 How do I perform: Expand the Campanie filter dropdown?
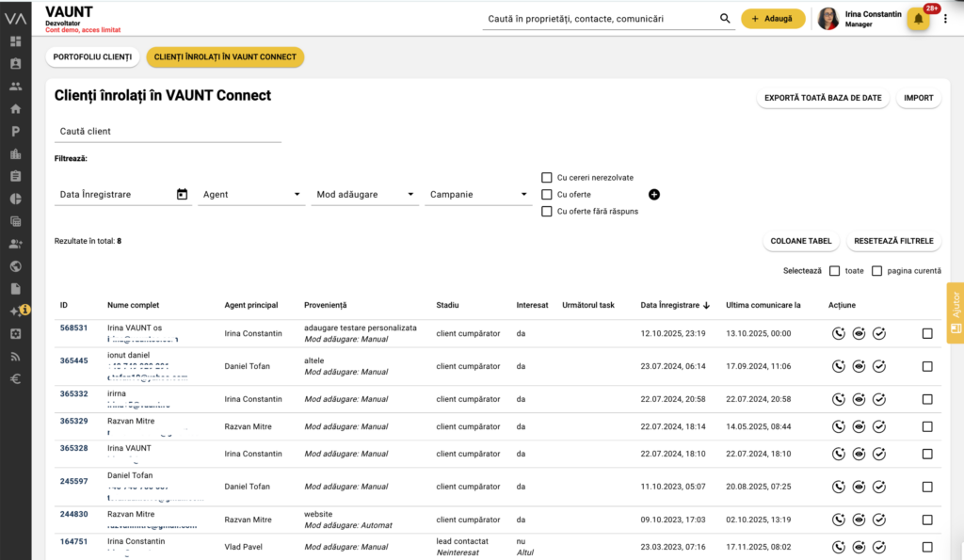(478, 195)
